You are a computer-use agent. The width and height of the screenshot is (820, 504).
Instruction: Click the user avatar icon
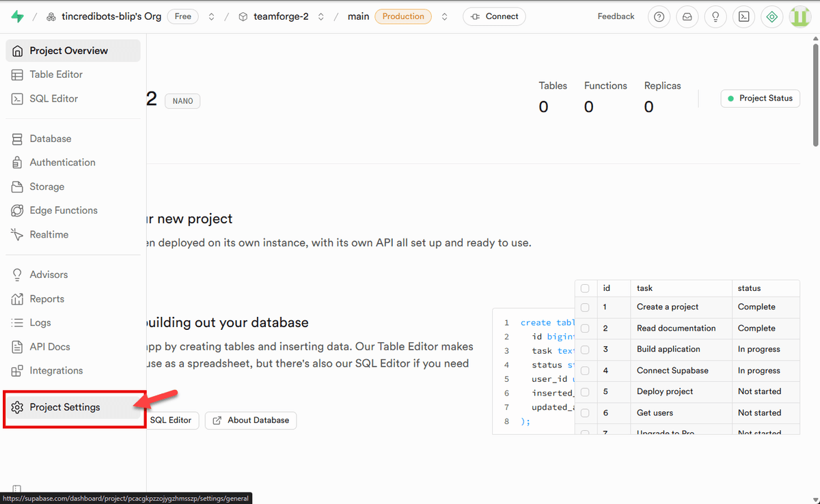coord(799,16)
